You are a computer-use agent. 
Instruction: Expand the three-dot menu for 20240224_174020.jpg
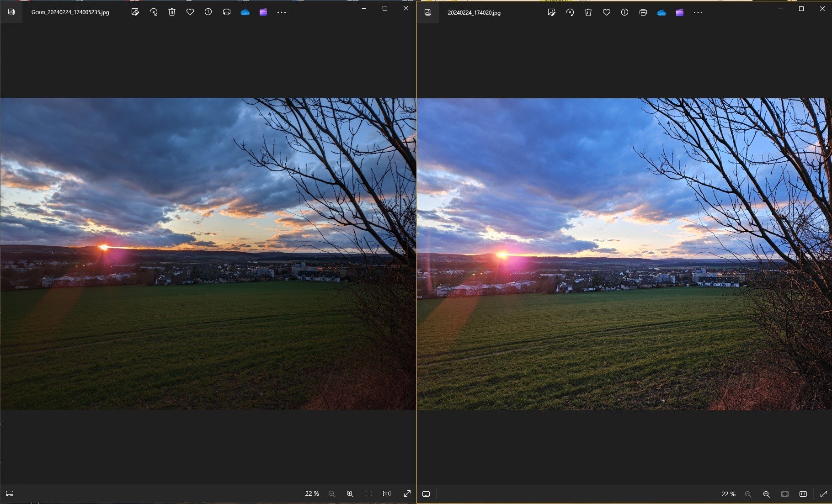point(698,13)
